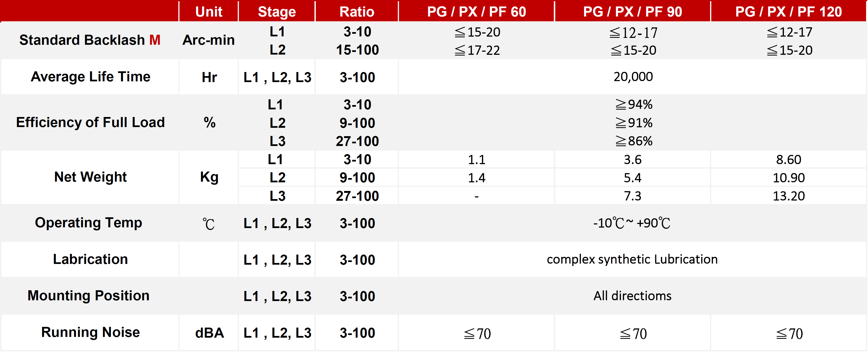
Task: Click the dBA unit cell
Action: pyautogui.click(x=209, y=333)
